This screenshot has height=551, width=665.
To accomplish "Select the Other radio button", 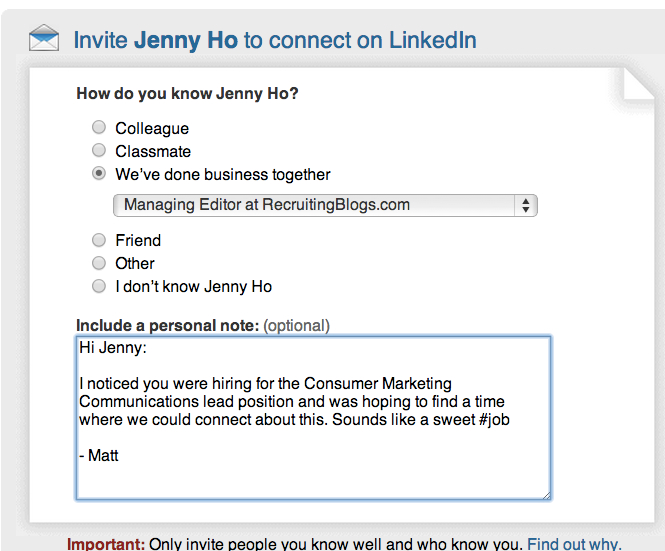I will [x=98, y=263].
